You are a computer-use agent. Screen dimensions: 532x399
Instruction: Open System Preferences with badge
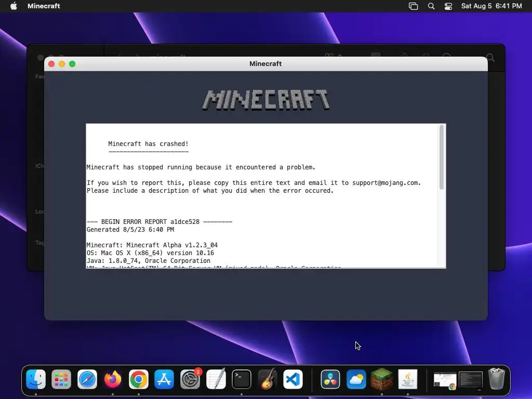pyautogui.click(x=190, y=379)
